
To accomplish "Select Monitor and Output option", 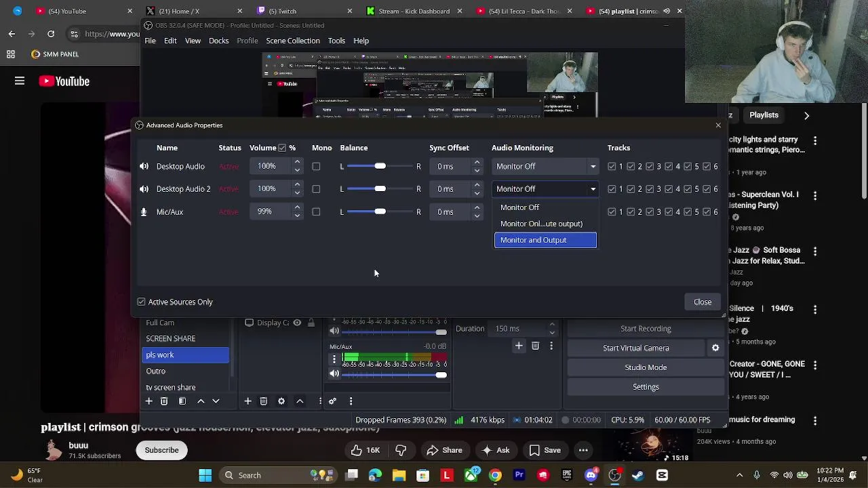I will pos(545,240).
